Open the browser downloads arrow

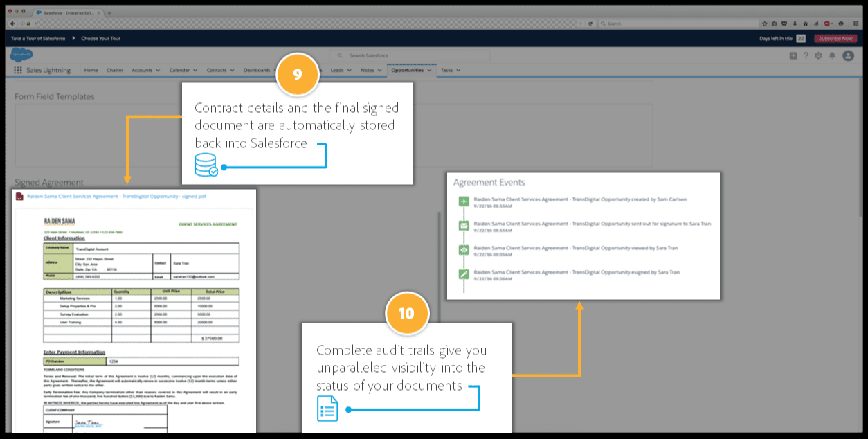coord(795,23)
